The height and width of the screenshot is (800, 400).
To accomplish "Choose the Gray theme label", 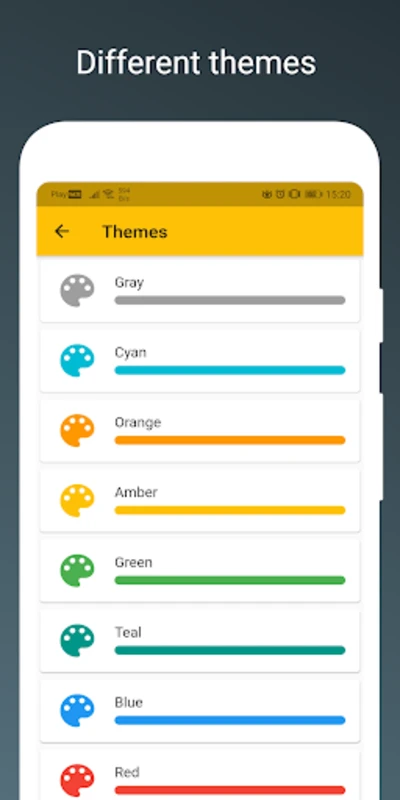I will click(129, 283).
